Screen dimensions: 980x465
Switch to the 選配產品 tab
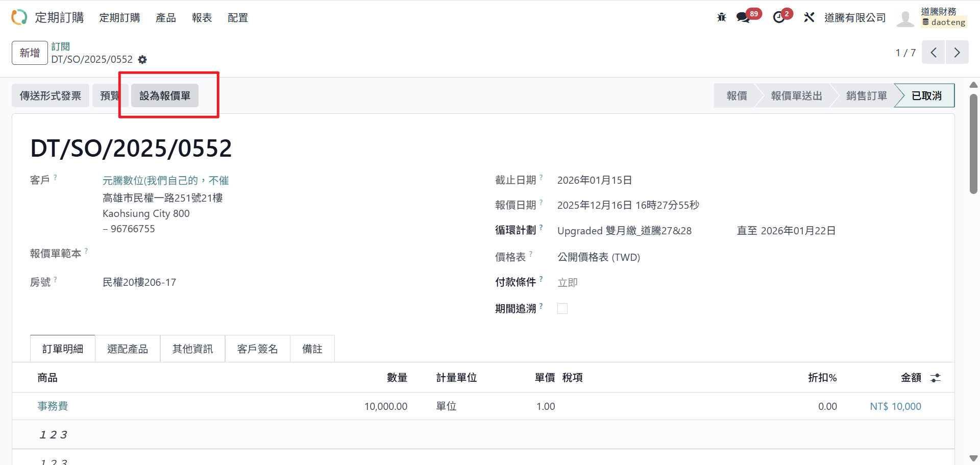click(x=128, y=349)
